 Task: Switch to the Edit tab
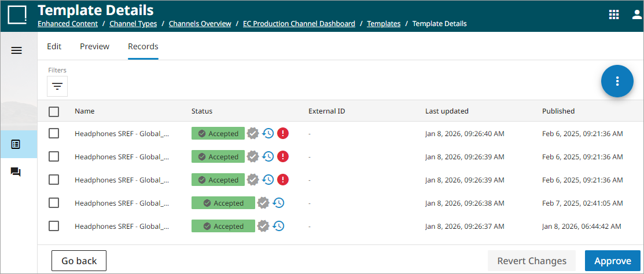[x=54, y=46]
